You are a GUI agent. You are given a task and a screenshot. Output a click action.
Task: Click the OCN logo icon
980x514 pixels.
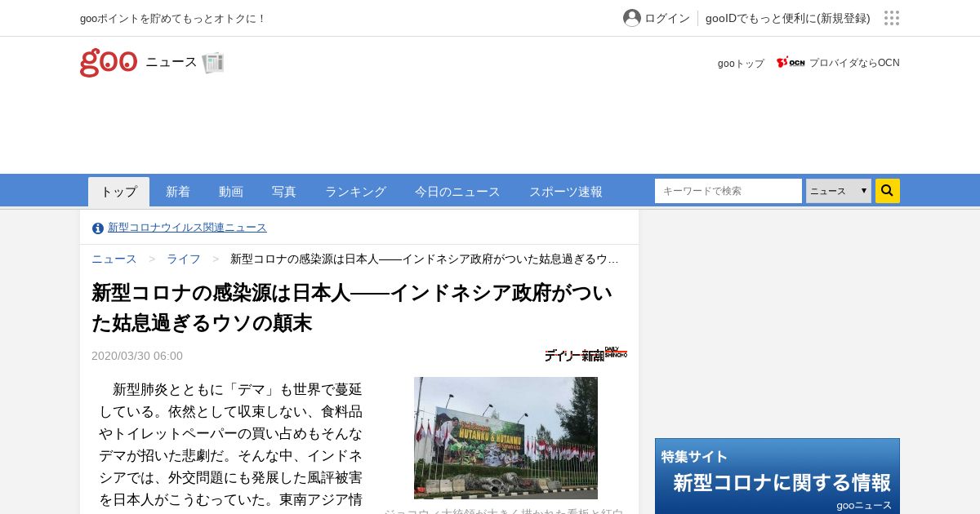point(791,63)
